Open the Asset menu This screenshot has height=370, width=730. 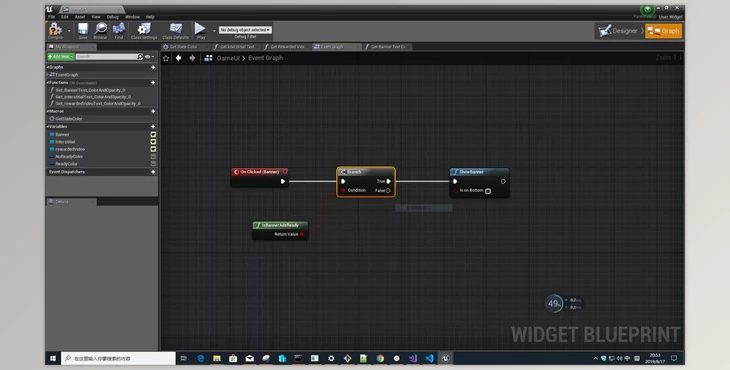point(80,17)
